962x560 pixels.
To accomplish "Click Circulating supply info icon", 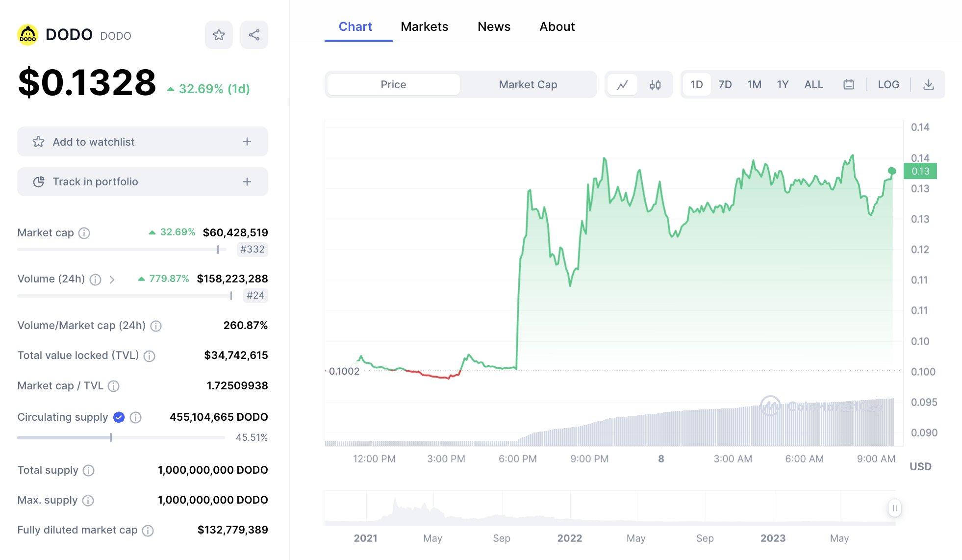I will [136, 417].
